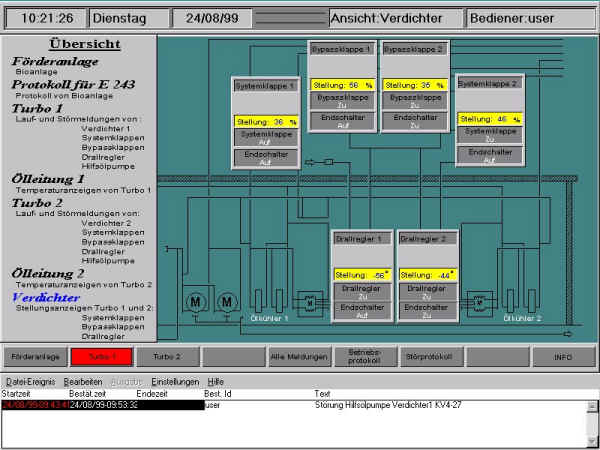Open the Störprotokoll
Image resolution: width=600 pixels, height=450 pixels.
(x=432, y=357)
